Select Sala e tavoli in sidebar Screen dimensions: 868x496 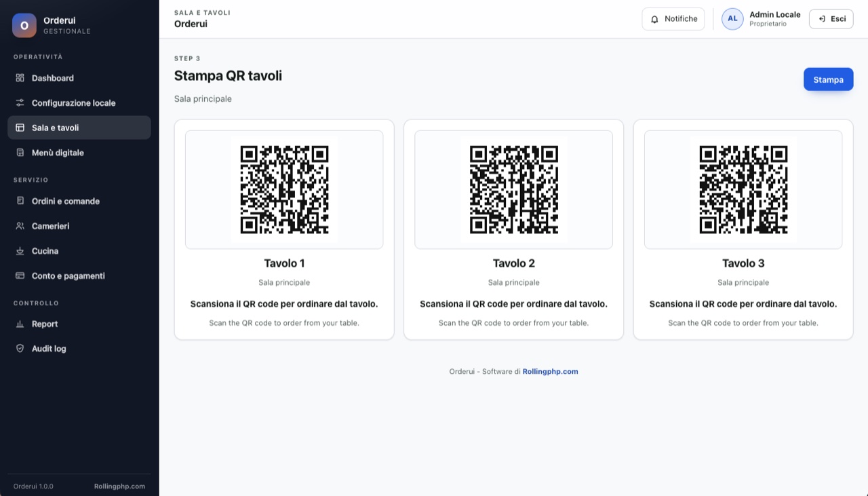click(79, 128)
